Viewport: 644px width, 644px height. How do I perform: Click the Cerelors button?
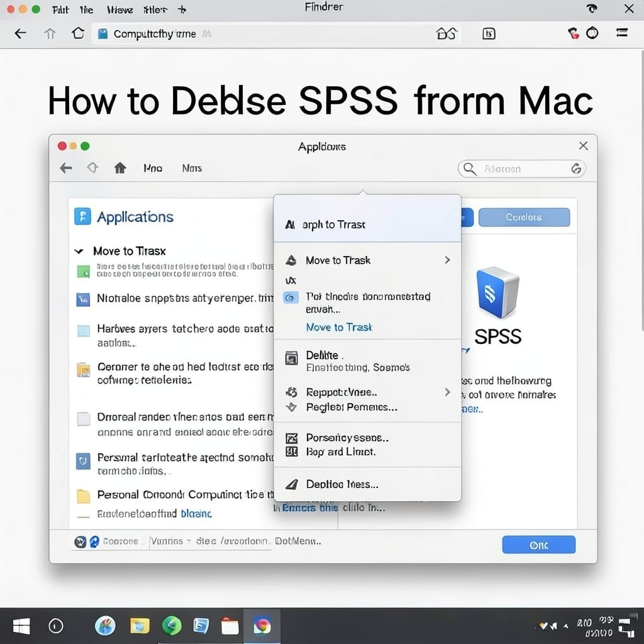click(x=524, y=217)
